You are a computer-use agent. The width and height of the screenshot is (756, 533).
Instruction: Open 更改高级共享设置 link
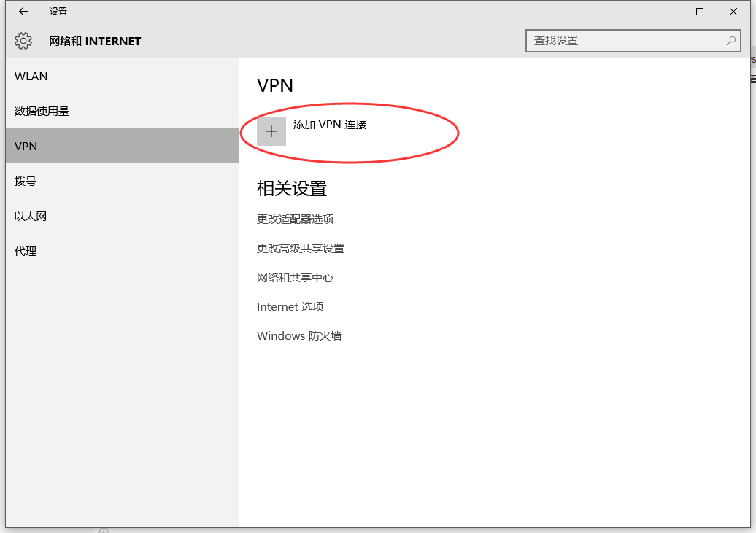tap(301, 248)
